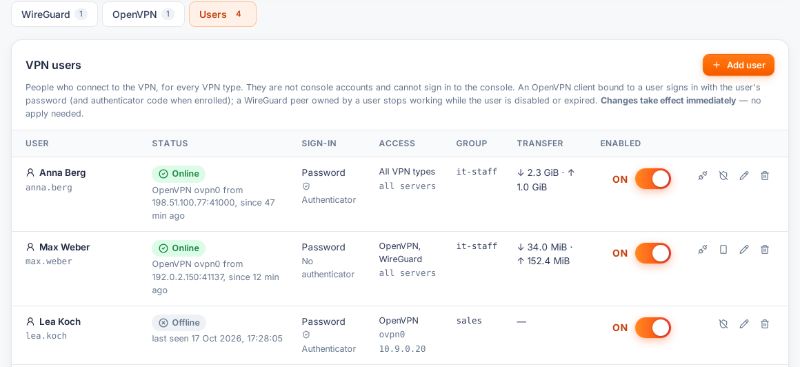Click the shield icon above Anna Berg's Authenticator

click(x=306, y=186)
